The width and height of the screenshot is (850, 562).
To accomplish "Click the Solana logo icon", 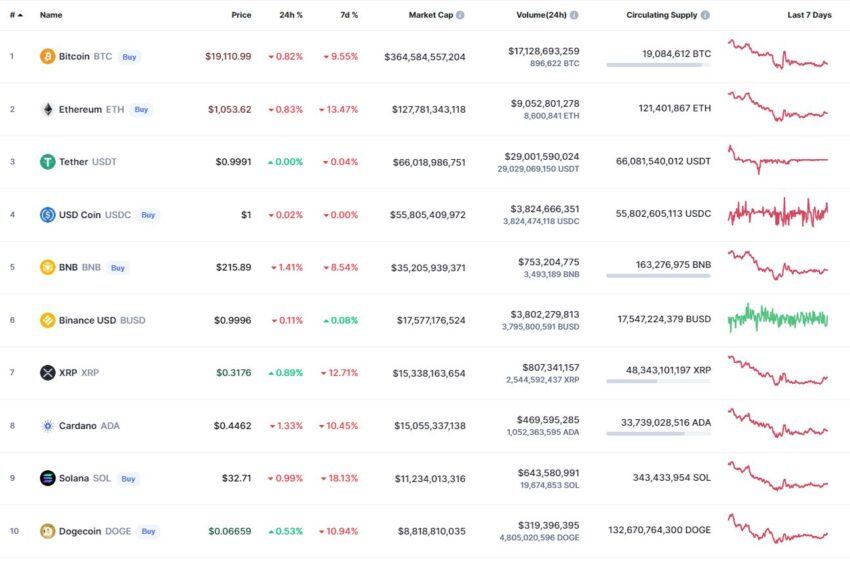I will pos(48,478).
